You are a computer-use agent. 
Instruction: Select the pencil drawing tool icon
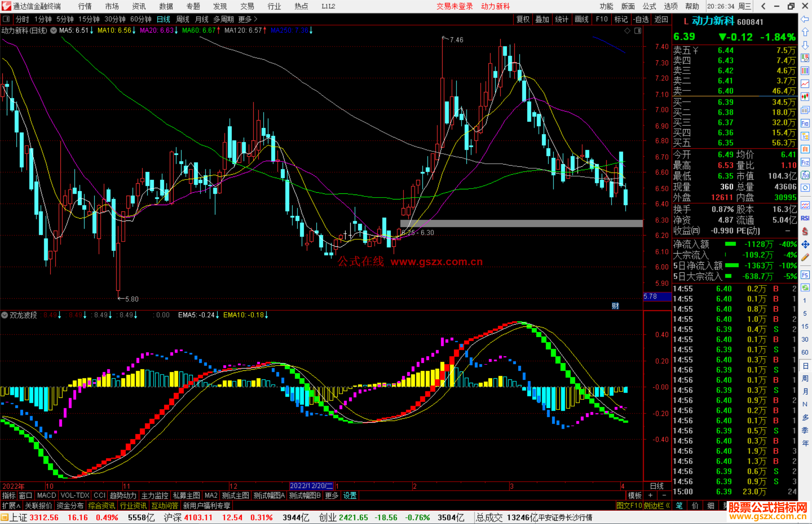tap(805, 258)
